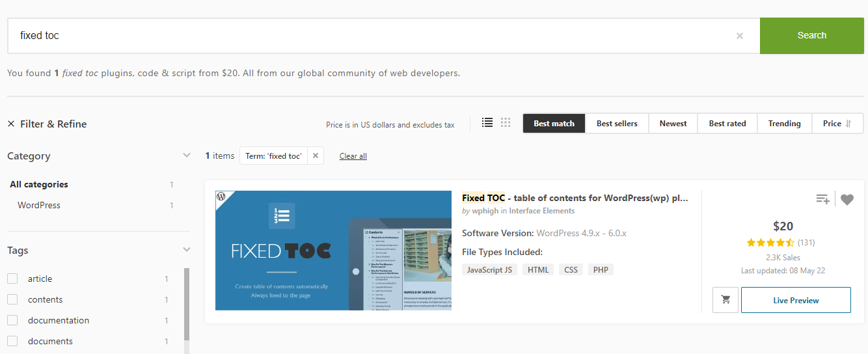This screenshot has width=868, height=354.
Task: Click the CSS file type tag
Action: coord(571,269)
